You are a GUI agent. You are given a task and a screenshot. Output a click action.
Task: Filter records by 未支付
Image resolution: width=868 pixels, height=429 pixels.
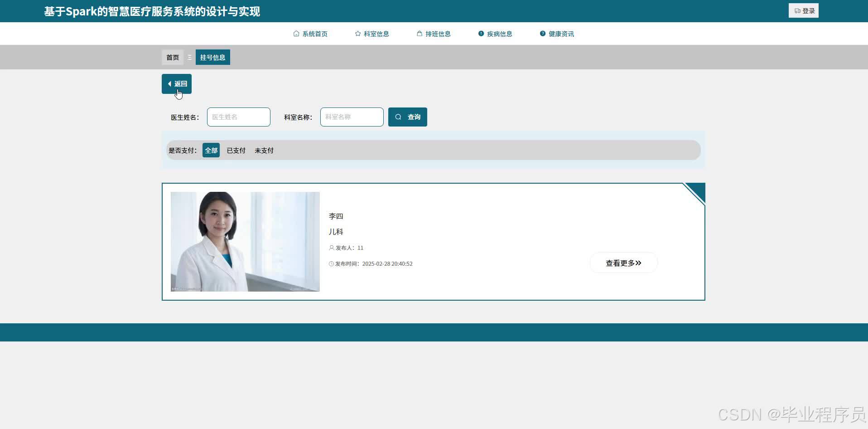click(x=264, y=150)
